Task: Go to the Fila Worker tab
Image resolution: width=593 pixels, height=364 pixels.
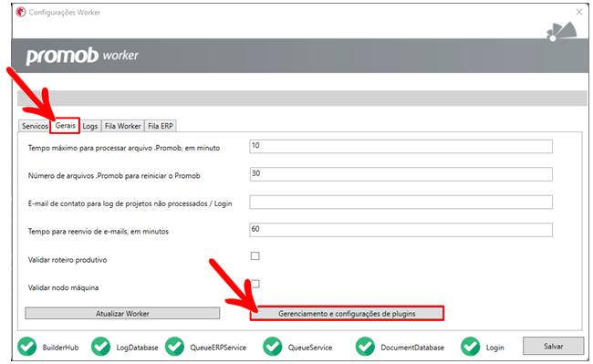Action: pyautogui.click(x=122, y=126)
